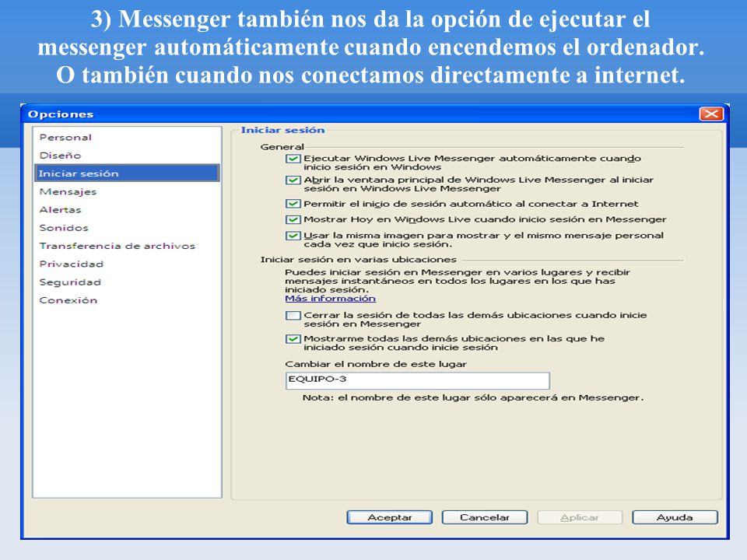This screenshot has width=747, height=560.
Task: Select the Iniciar sesión category
Action: [x=127, y=173]
